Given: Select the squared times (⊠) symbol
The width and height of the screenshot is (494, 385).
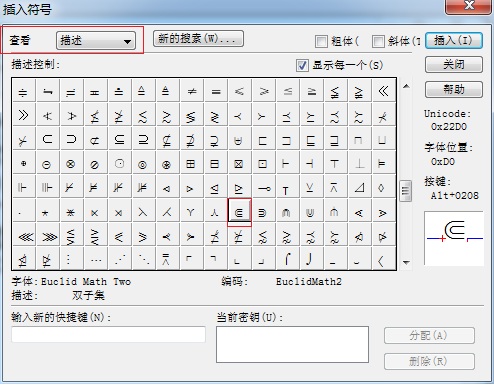Looking at the screenshot, I should coord(239,164).
